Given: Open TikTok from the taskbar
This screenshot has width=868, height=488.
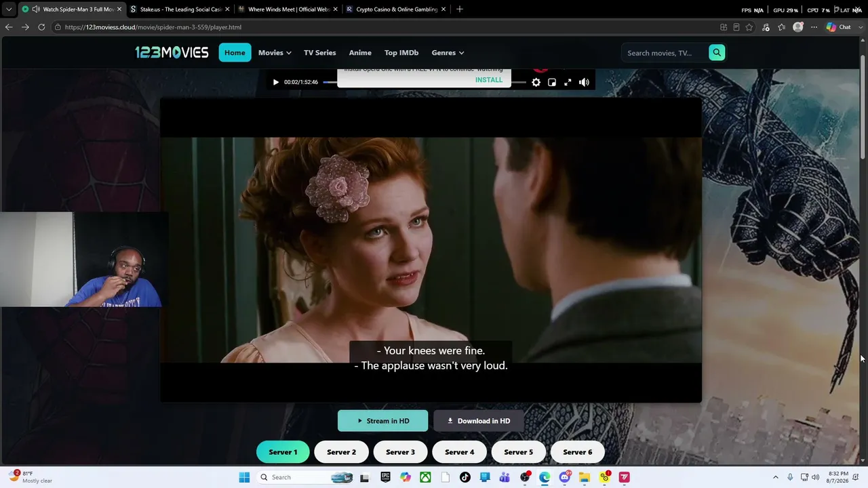Looking at the screenshot, I should click(x=465, y=477).
